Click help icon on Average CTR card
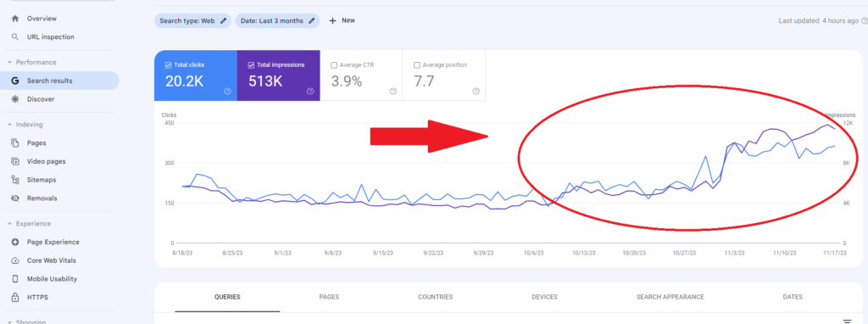Viewport: 868px width, 324px height. (393, 92)
